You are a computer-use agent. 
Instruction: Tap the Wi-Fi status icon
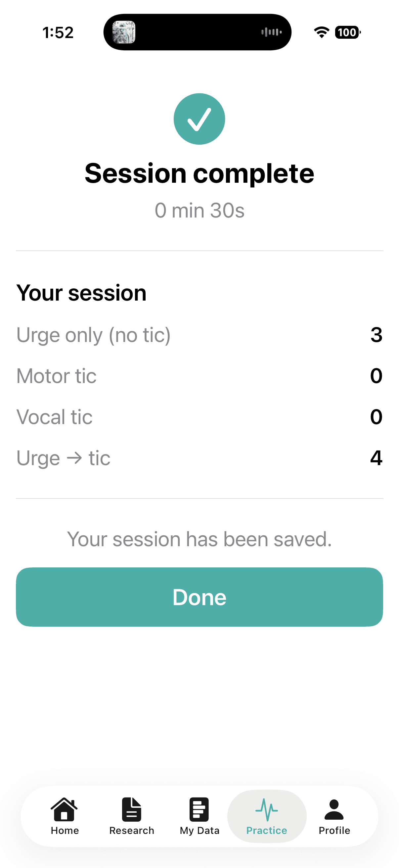(322, 32)
